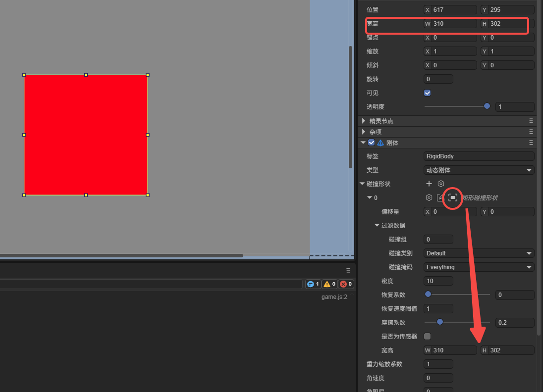
Task: Open the game.js:2 source link
Action: coord(334,297)
